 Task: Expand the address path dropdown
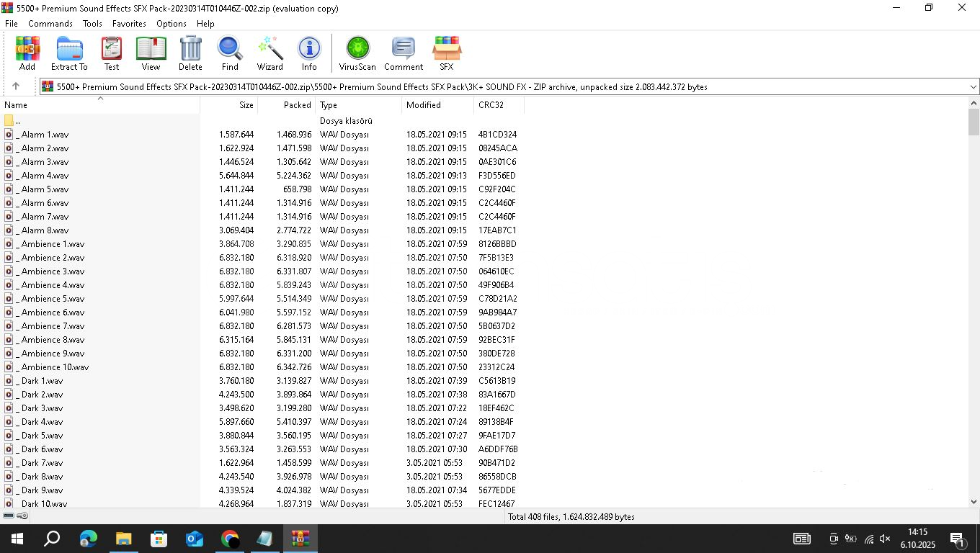pos(973,87)
